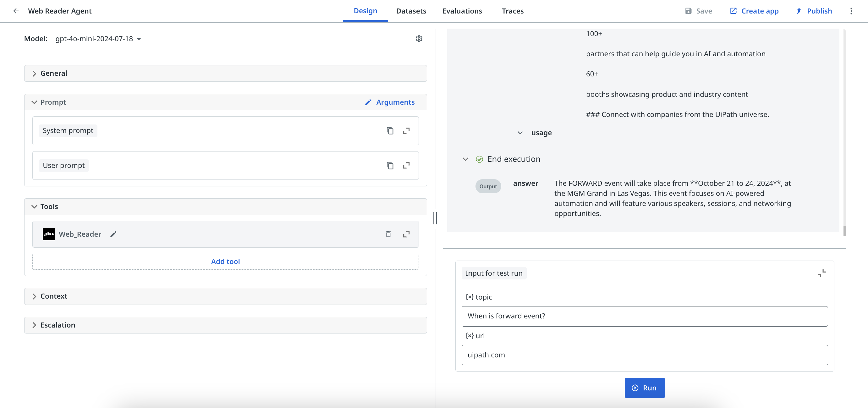The width and height of the screenshot is (868, 408).
Task: Click the green End execution success icon
Action: click(479, 159)
